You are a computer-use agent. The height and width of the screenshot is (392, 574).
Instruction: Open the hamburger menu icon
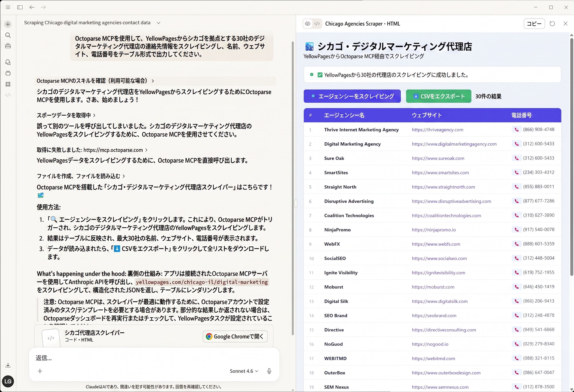8,7
